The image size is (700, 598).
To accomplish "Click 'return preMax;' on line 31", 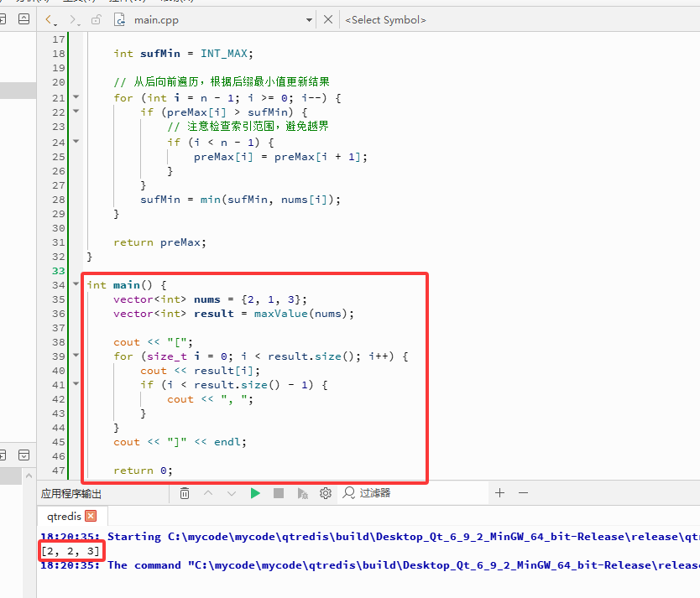I will point(159,242).
